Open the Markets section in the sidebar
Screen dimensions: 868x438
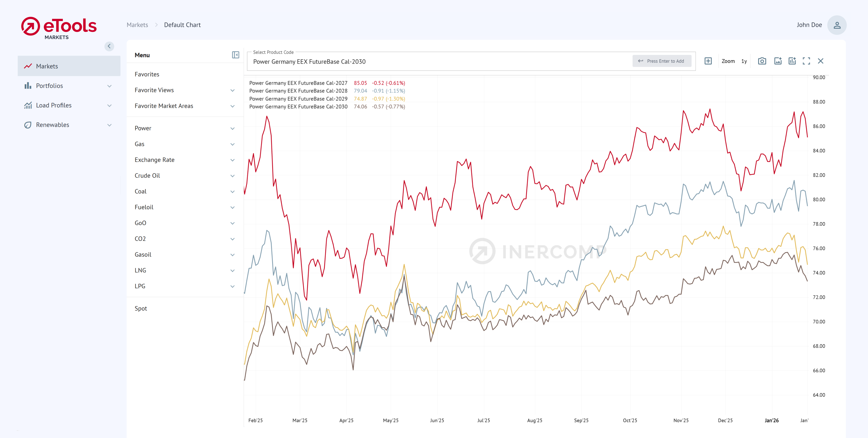click(47, 66)
